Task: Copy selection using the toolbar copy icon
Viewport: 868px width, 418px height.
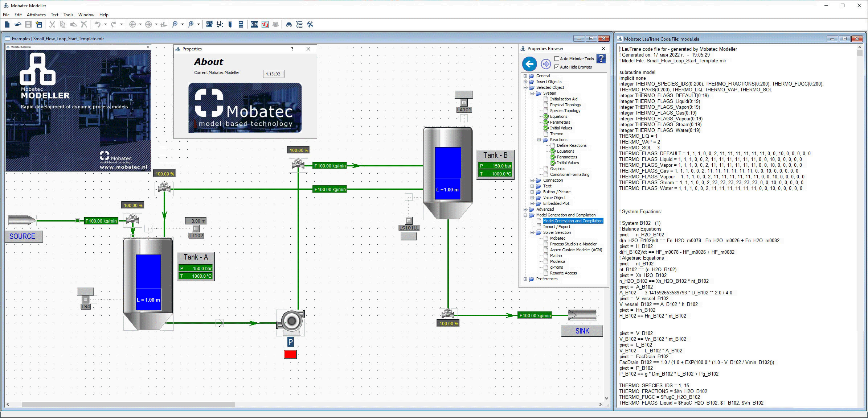Action: pyautogui.click(x=63, y=24)
